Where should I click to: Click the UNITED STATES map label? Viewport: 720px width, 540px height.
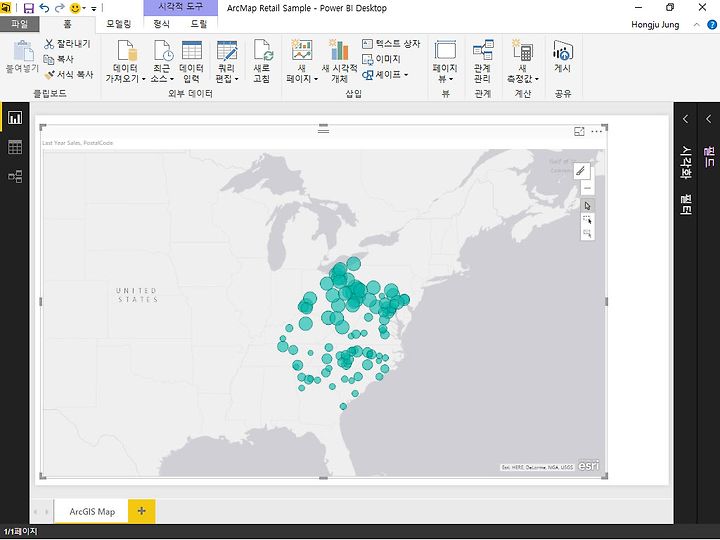point(137,295)
